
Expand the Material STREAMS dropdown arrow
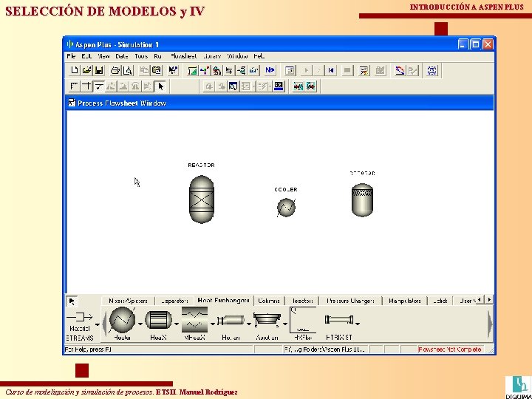[98, 324]
